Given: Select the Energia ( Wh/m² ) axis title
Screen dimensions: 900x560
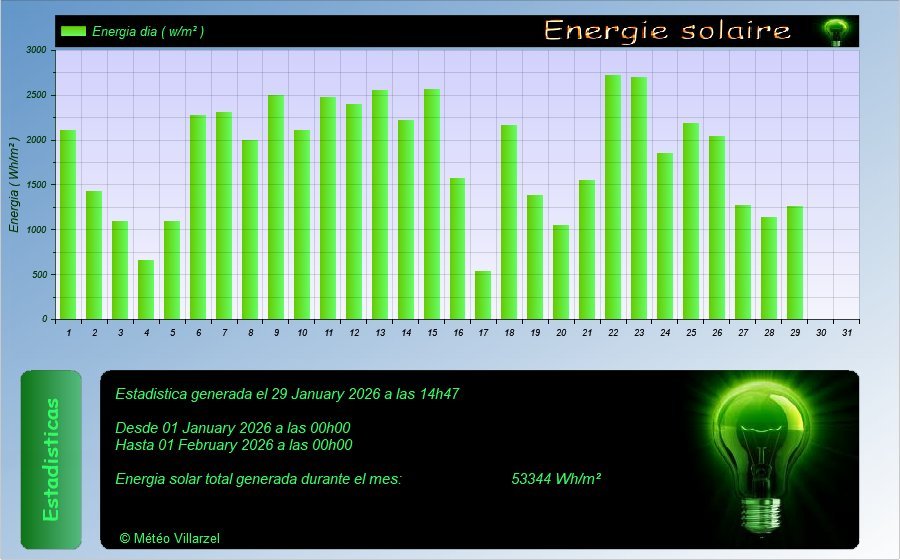Looking at the screenshot, I should pyautogui.click(x=15, y=185).
